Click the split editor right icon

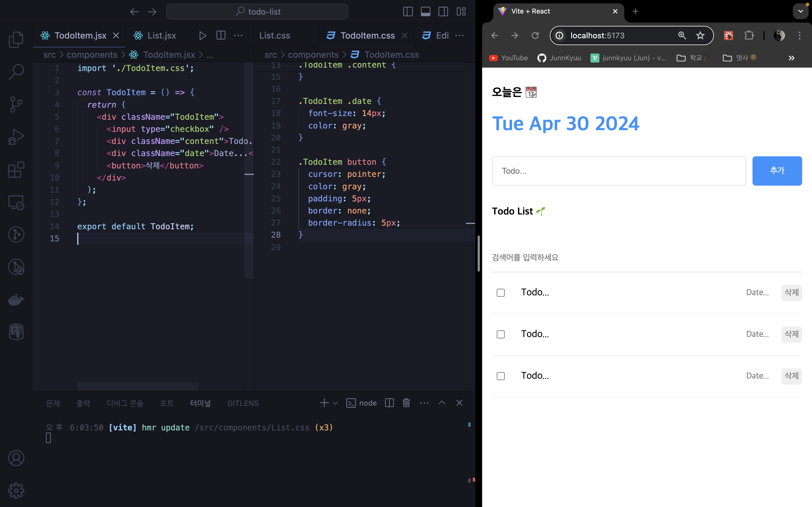(221, 35)
